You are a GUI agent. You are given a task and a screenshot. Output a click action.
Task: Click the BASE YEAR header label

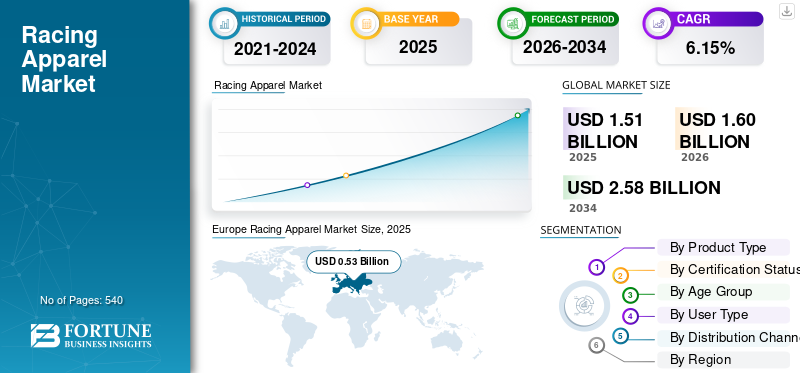point(411,19)
